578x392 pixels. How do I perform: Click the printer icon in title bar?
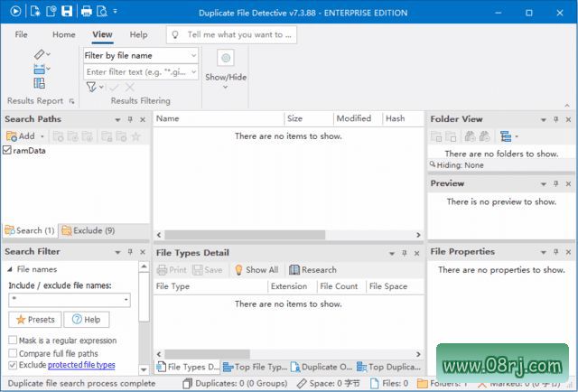coord(87,12)
